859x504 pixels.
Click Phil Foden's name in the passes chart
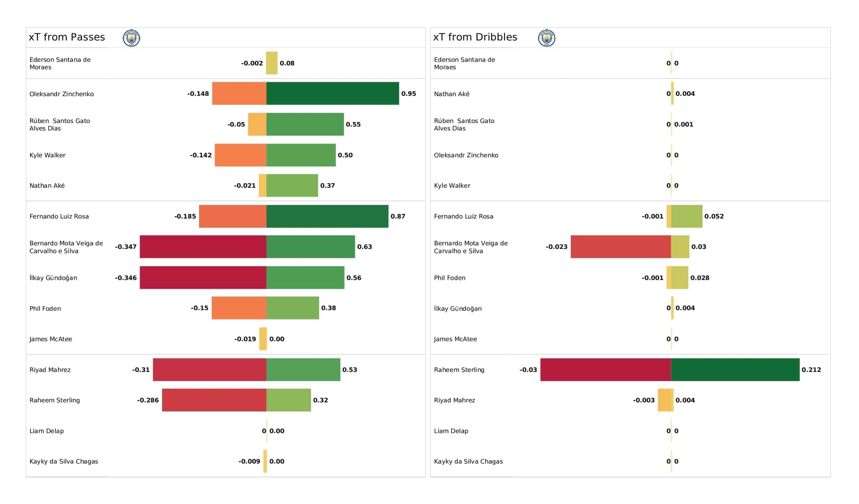(x=45, y=309)
